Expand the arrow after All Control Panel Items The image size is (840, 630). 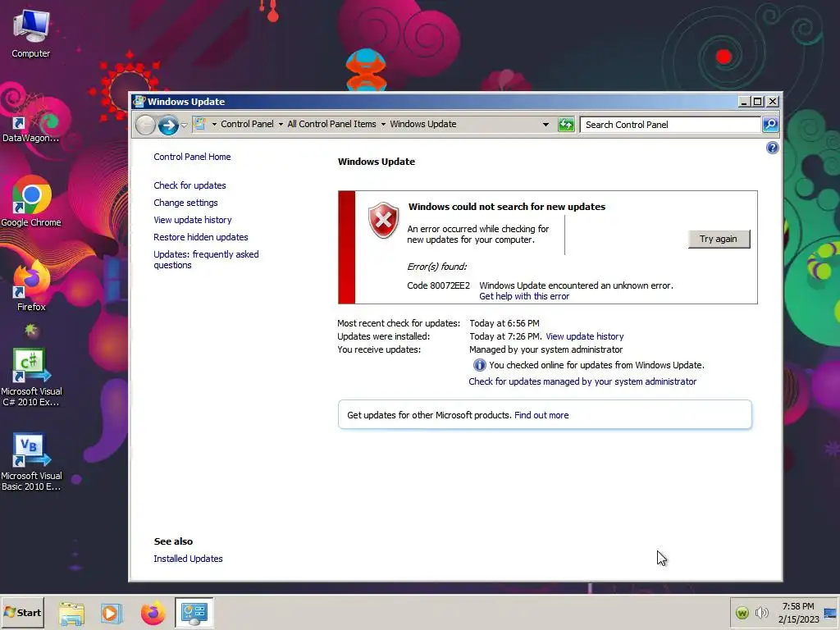click(x=383, y=125)
